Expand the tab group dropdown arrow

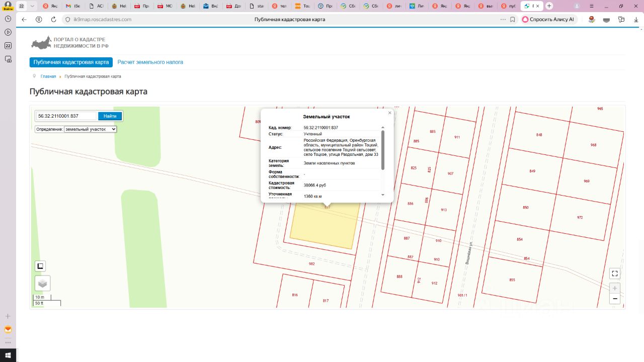click(32, 6)
